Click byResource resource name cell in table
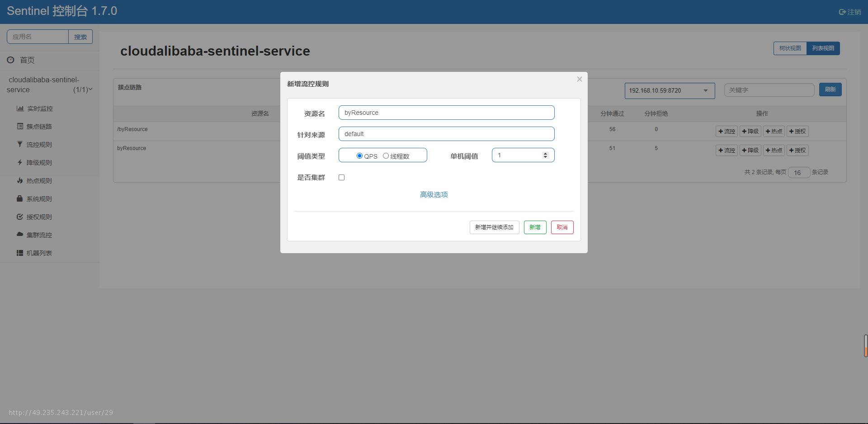This screenshot has height=424, width=868. (132, 148)
